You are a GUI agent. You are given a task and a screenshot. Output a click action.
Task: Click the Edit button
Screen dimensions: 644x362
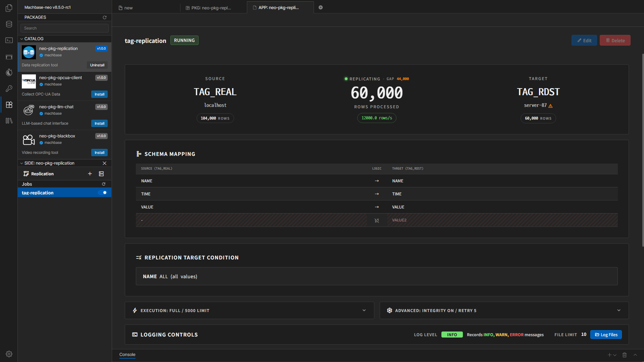584,40
